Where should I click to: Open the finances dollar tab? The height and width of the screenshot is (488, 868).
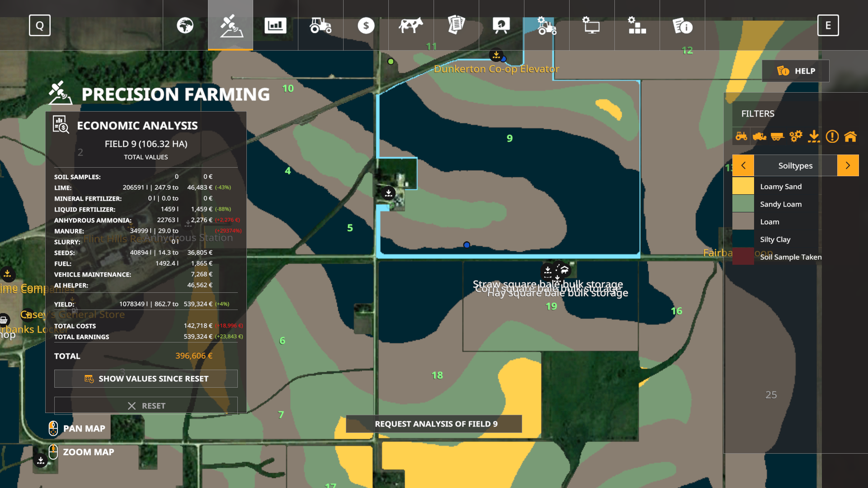[366, 25]
